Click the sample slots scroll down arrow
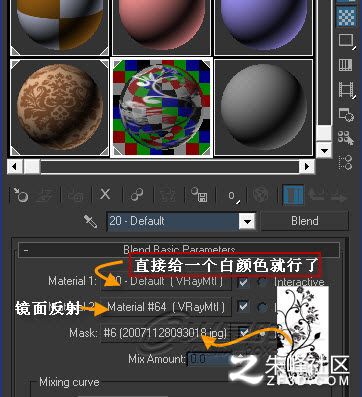Viewport: 362px width, 397px height. point(324,150)
